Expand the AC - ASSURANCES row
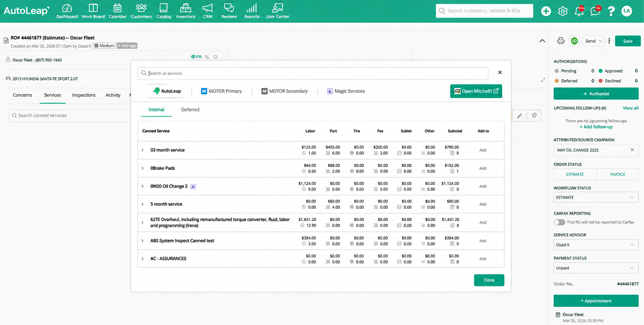 click(143, 259)
